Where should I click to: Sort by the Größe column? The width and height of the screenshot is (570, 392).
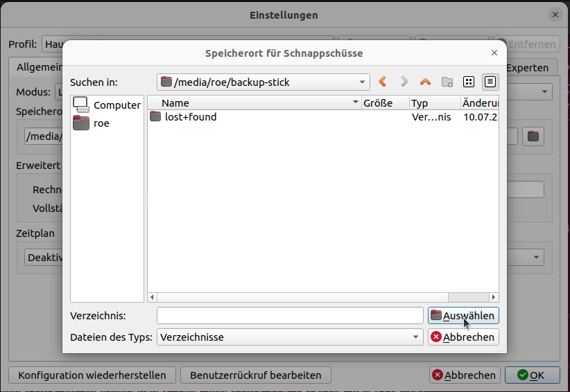(384, 103)
